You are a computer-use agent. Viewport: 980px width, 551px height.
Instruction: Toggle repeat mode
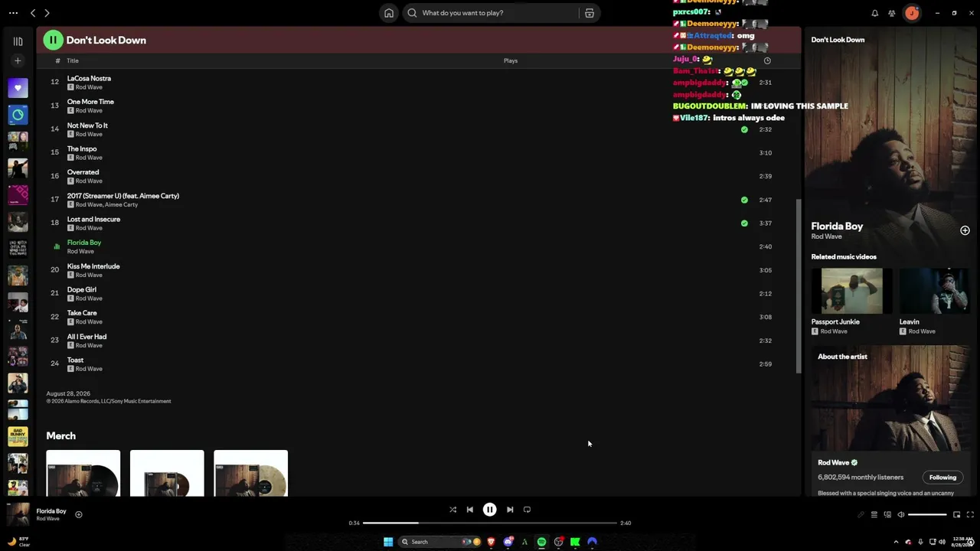click(x=527, y=510)
